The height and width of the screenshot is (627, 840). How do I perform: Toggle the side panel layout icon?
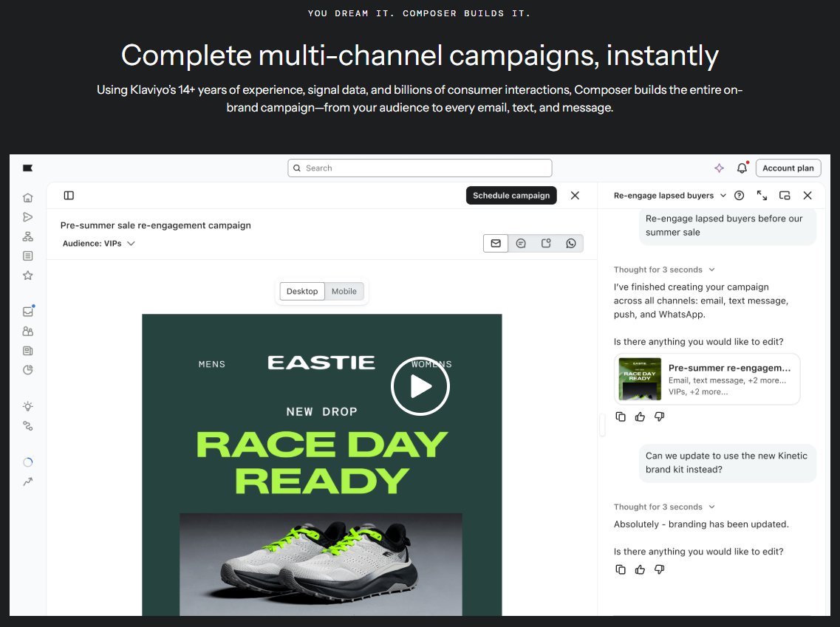[x=69, y=196]
